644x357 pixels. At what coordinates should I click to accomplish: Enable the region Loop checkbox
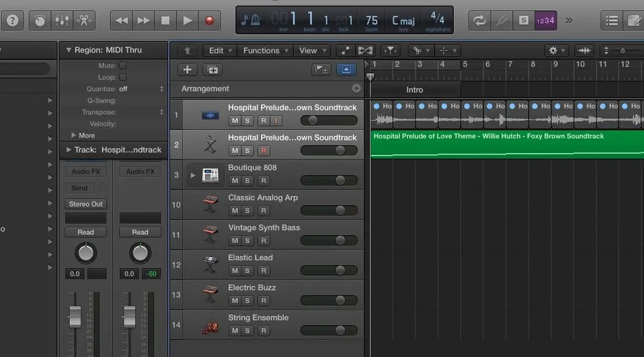[x=123, y=77]
